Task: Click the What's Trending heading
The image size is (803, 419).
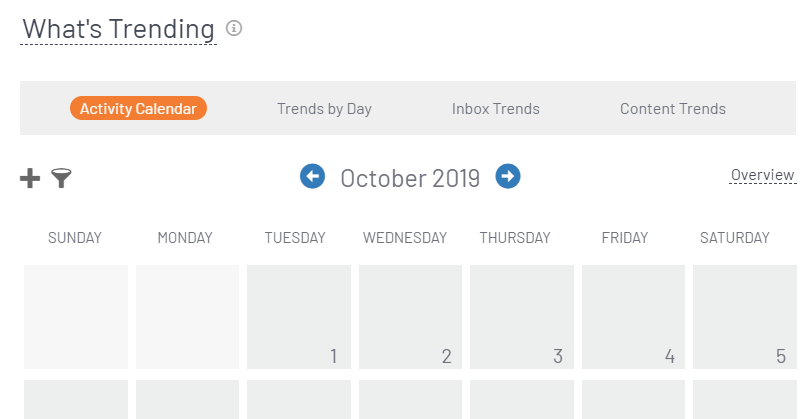Action: pos(118,29)
